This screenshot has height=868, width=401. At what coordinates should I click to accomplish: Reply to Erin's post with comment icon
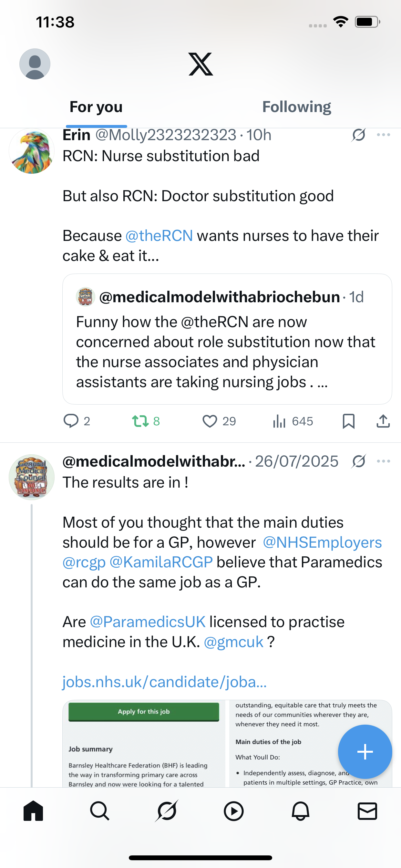point(71,421)
